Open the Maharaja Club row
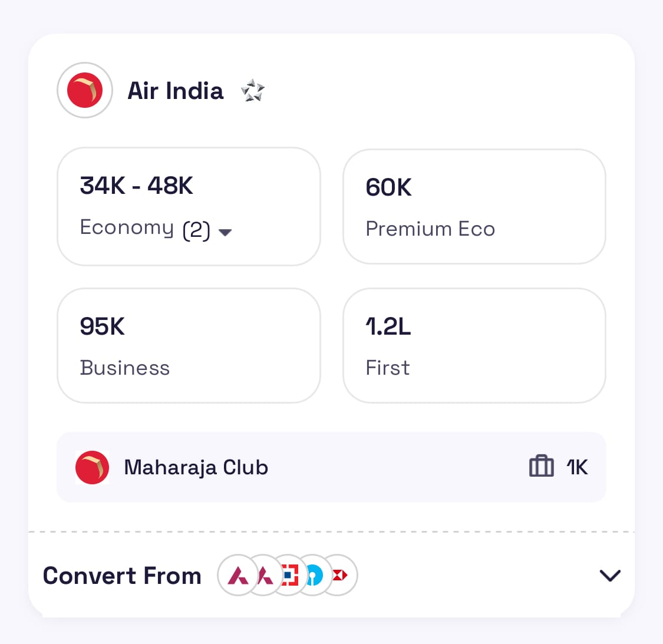This screenshot has width=663, height=644. pos(331,467)
